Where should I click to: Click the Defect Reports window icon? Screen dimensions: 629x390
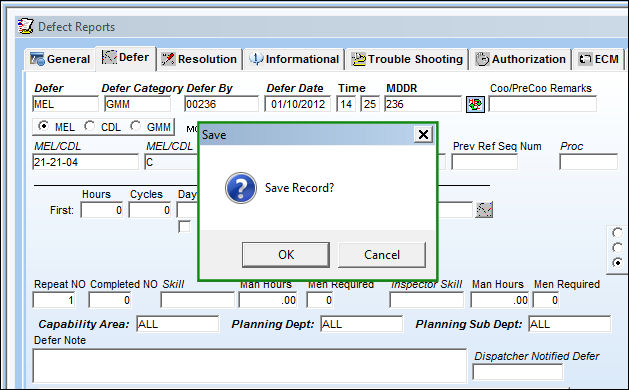[x=26, y=26]
